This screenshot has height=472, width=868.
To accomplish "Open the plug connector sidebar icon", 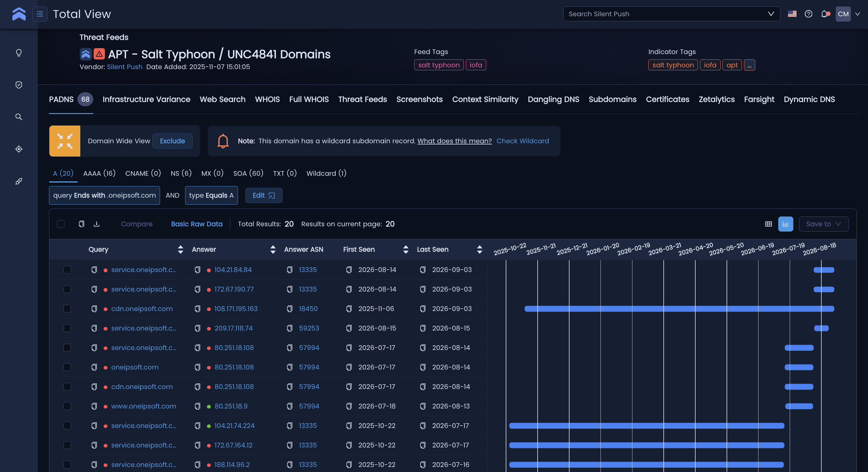I will point(19,181).
